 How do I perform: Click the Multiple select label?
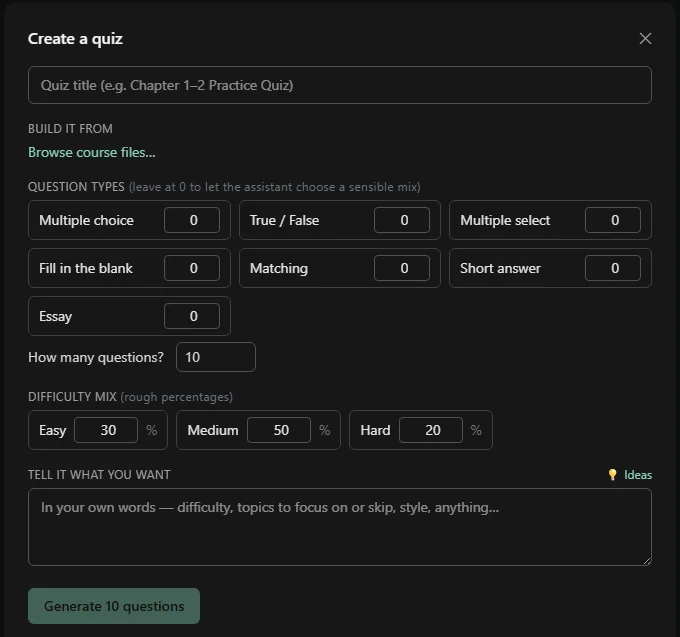(505, 220)
